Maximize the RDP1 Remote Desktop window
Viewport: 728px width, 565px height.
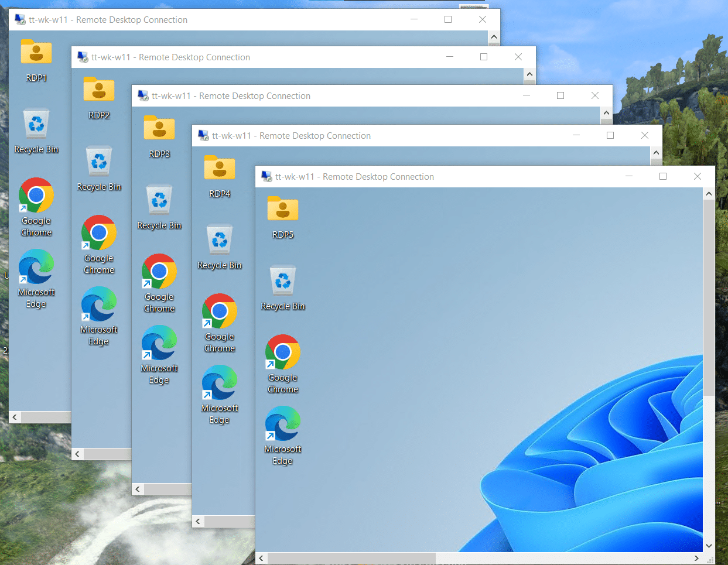click(448, 19)
